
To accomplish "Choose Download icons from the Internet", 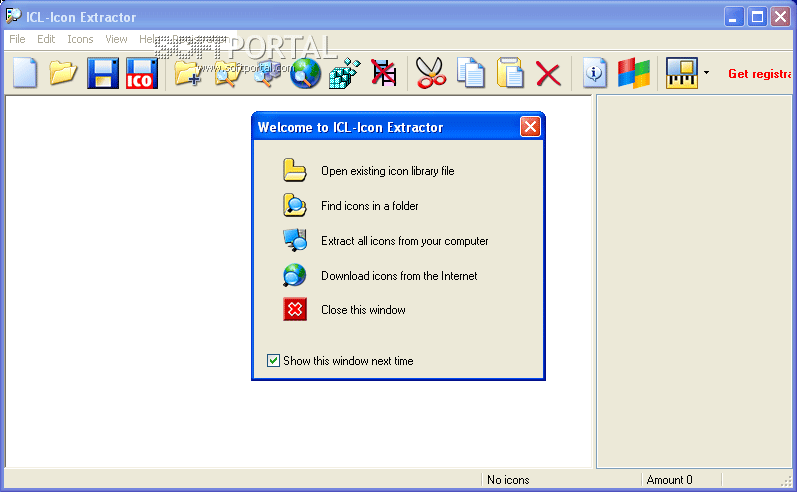I will click(x=399, y=276).
